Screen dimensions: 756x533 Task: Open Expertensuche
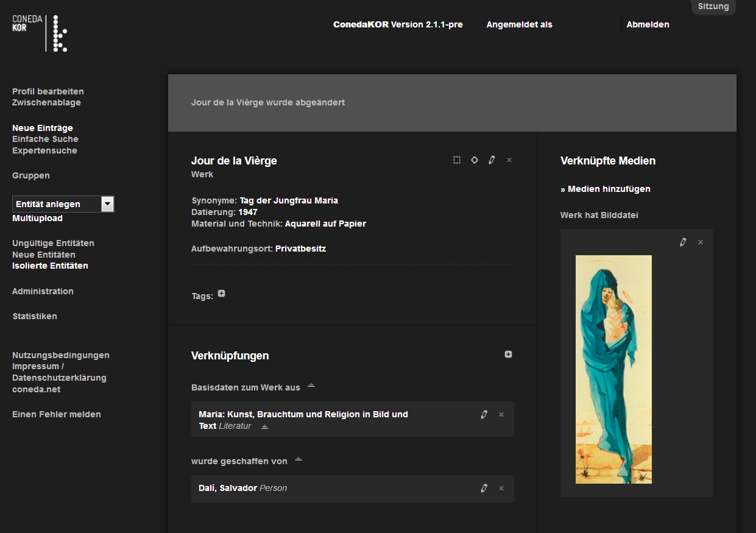tap(44, 150)
